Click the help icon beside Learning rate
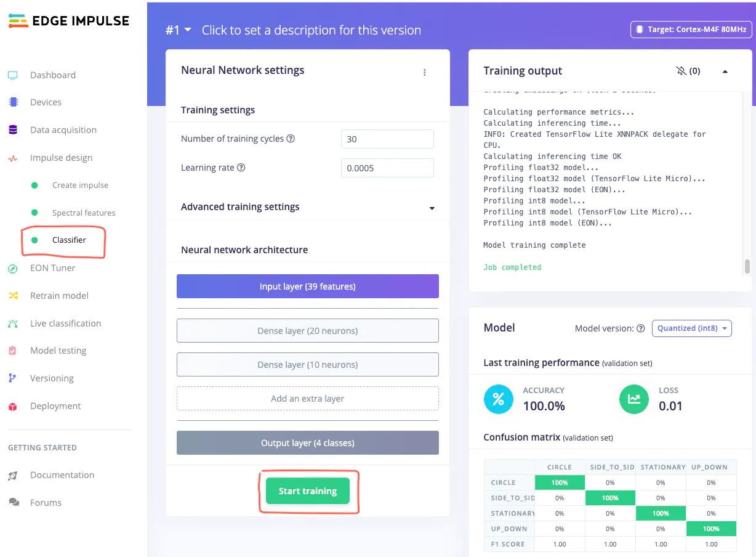756x557 pixels. coord(241,168)
